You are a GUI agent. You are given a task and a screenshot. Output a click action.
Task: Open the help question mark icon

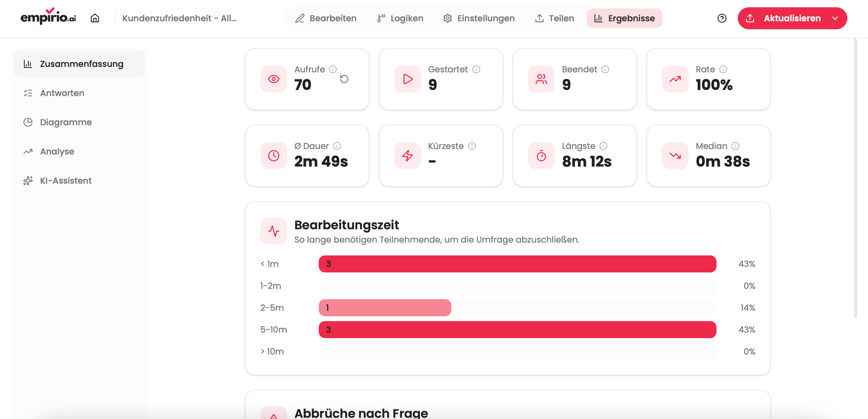[x=722, y=18]
